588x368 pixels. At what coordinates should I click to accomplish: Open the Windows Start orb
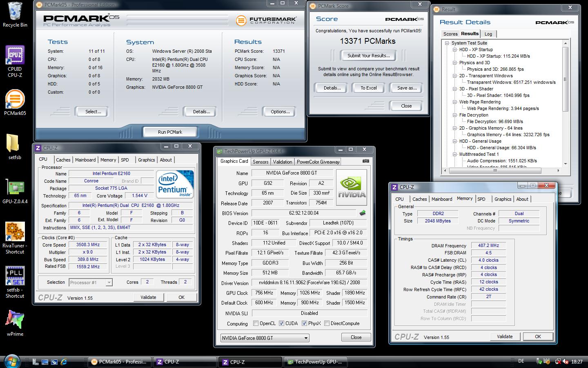[12, 361]
